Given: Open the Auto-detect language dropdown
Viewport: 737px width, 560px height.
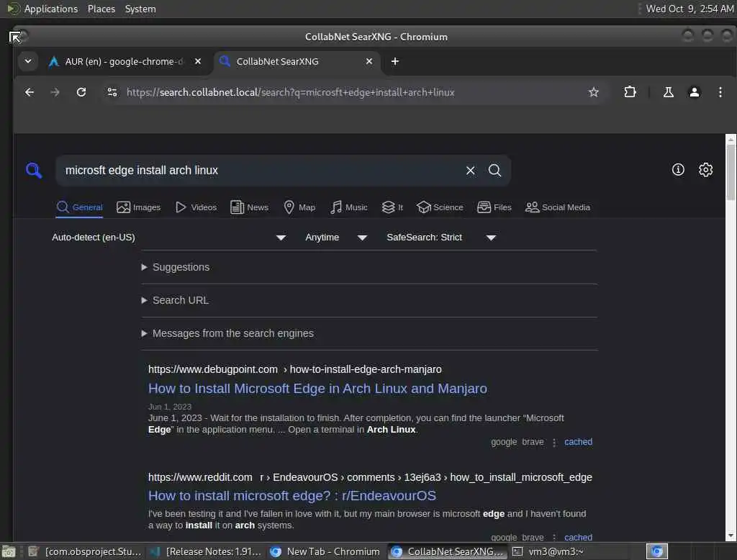Looking at the screenshot, I should point(168,238).
